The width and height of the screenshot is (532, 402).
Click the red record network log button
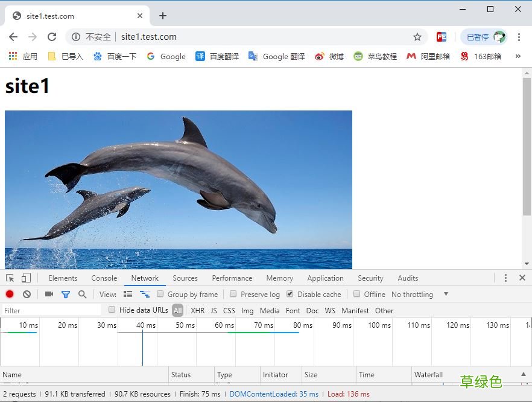10,294
